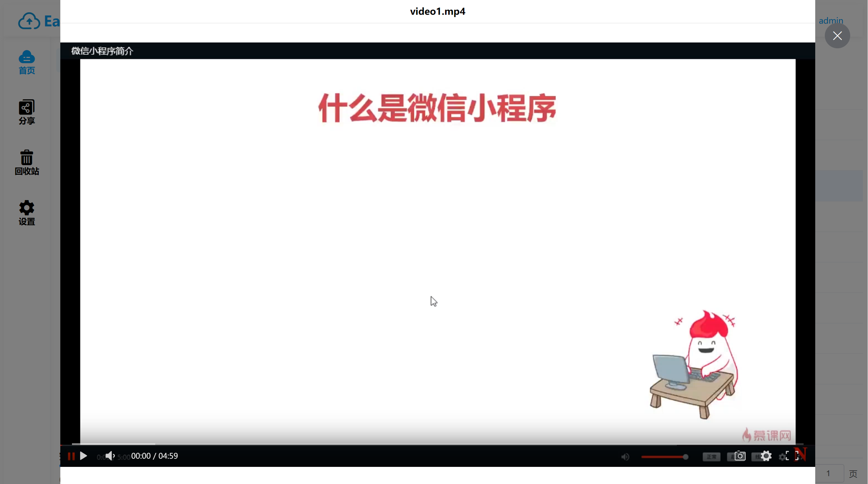Open the 正常 playback speed selector
The image size is (868, 484).
click(711, 457)
